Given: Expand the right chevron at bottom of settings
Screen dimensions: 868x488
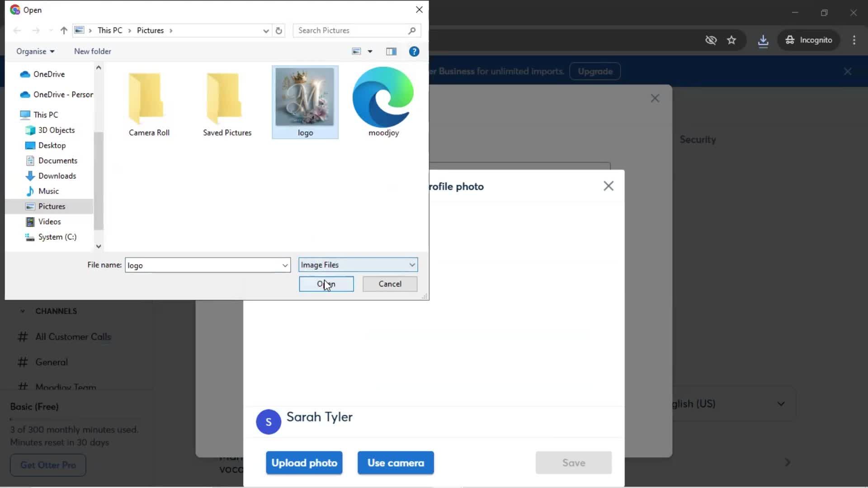Looking at the screenshot, I should [788, 463].
